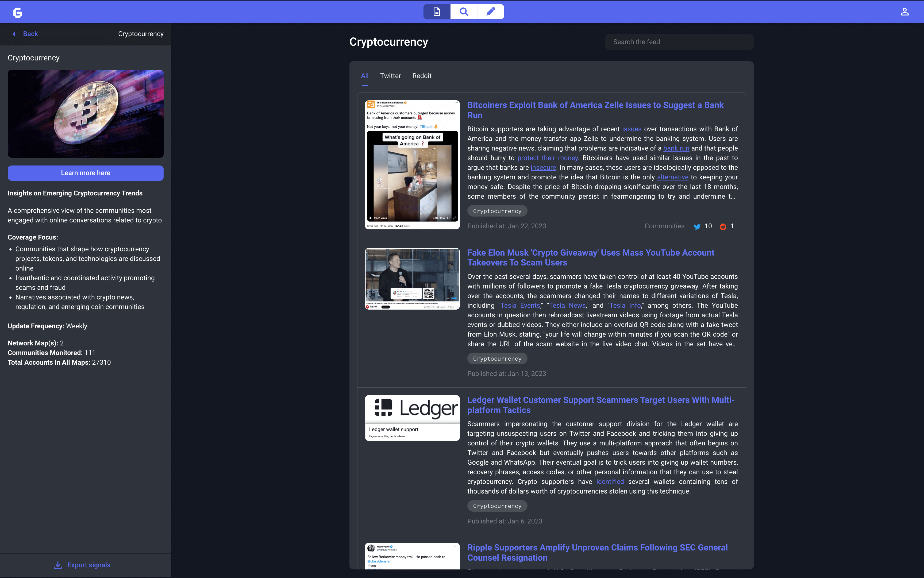Click 'Network Map(s): 2' text
Image resolution: width=924 pixels, height=578 pixels.
(36, 343)
